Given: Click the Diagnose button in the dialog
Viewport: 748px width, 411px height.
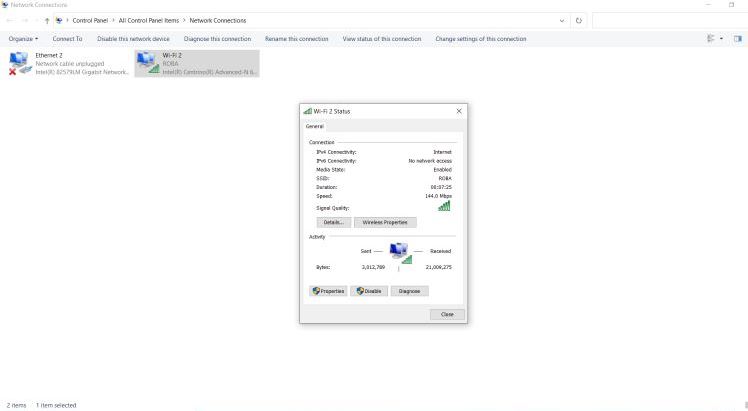Looking at the screenshot, I should pyautogui.click(x=409, y=291).
